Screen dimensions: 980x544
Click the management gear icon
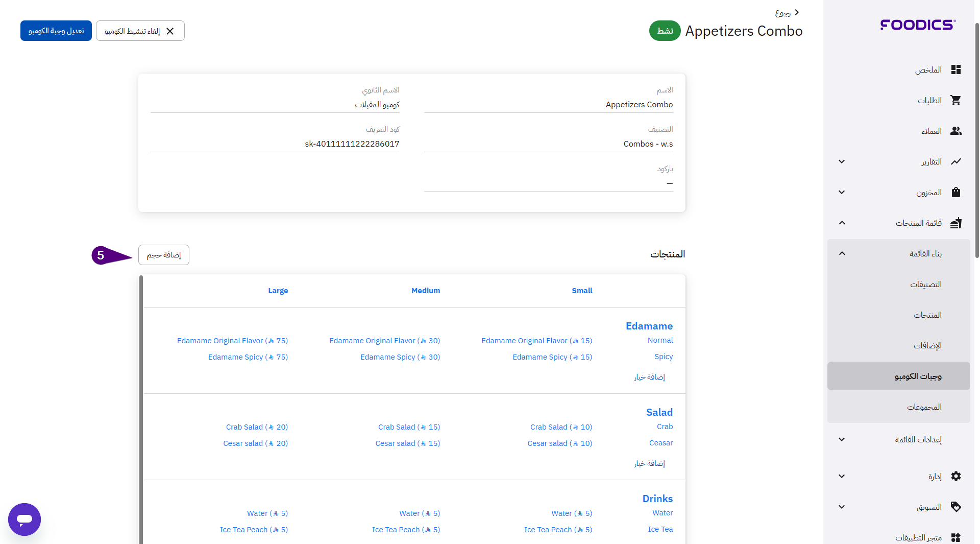pos(955,477)
